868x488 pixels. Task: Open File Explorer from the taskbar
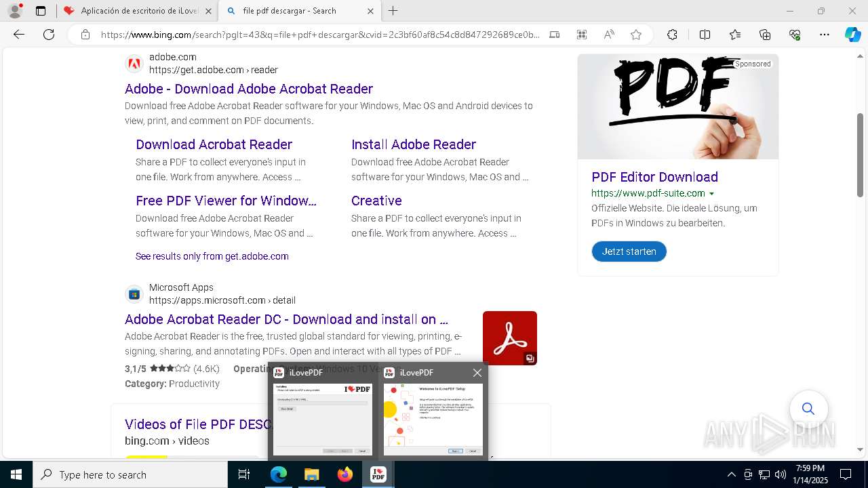[311, 474]
